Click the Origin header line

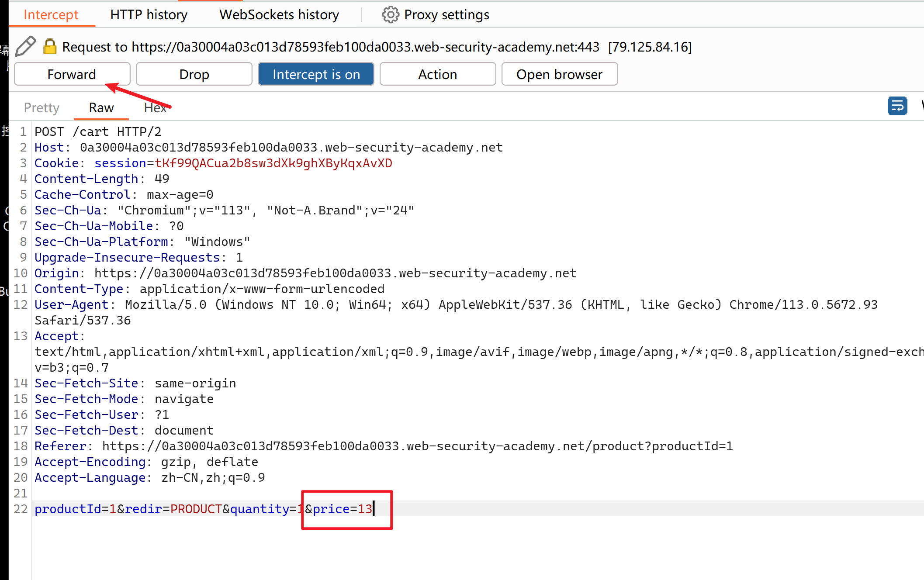tap(305, 273)
